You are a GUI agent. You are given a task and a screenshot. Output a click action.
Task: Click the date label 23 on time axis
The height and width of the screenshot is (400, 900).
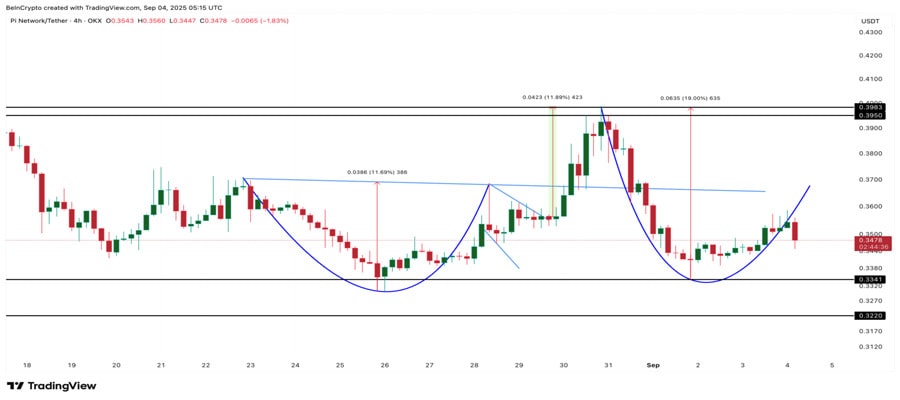click(x=251, y=365)
